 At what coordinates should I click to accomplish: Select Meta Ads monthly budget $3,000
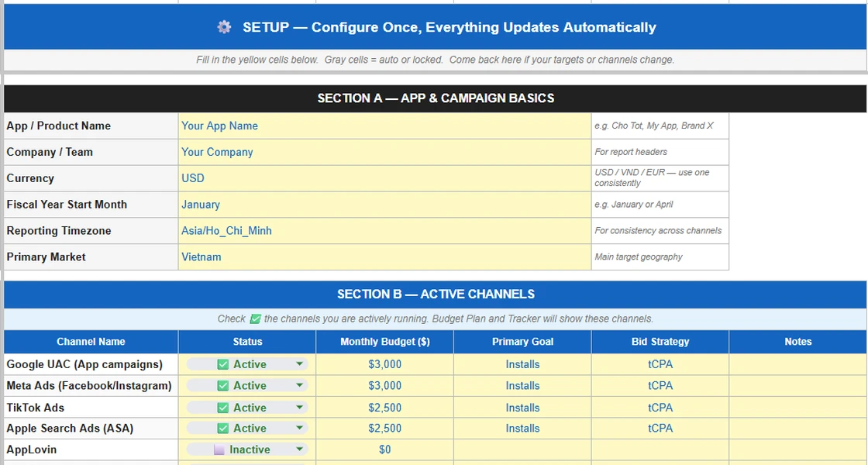(384, 385)
